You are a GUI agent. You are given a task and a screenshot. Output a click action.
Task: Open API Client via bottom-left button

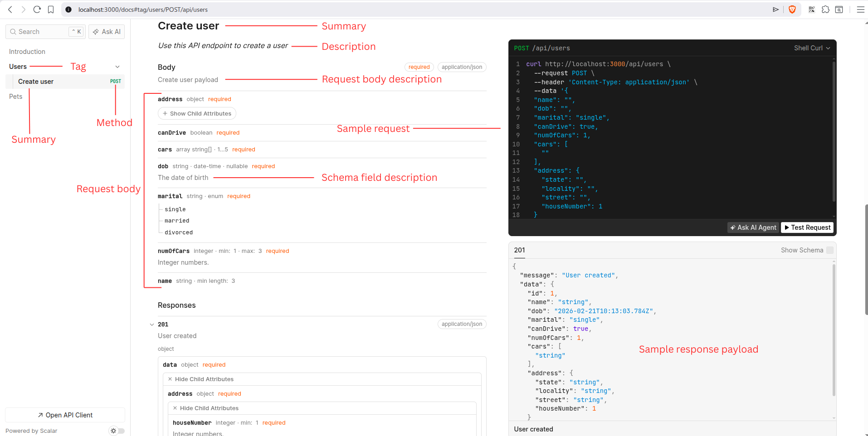tap(65, 415)
